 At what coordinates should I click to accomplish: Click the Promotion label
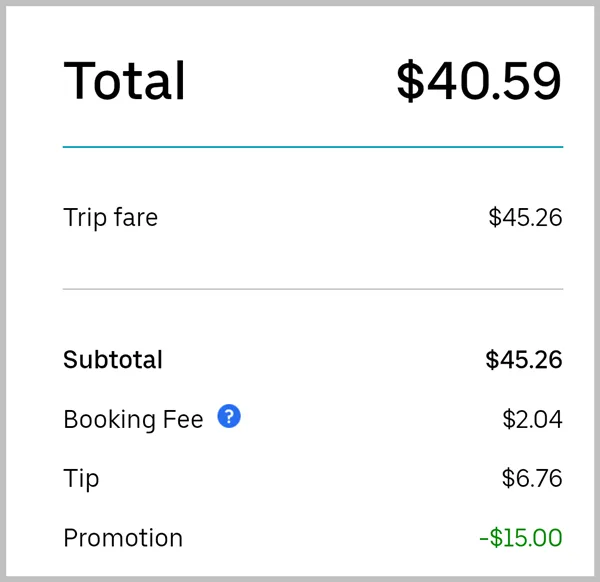123,538
